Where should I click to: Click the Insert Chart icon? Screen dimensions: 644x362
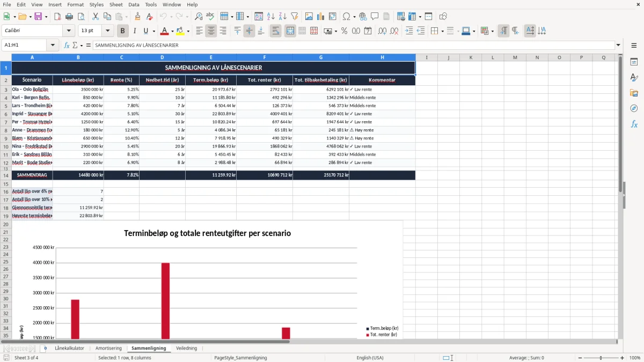coord(321,17)
